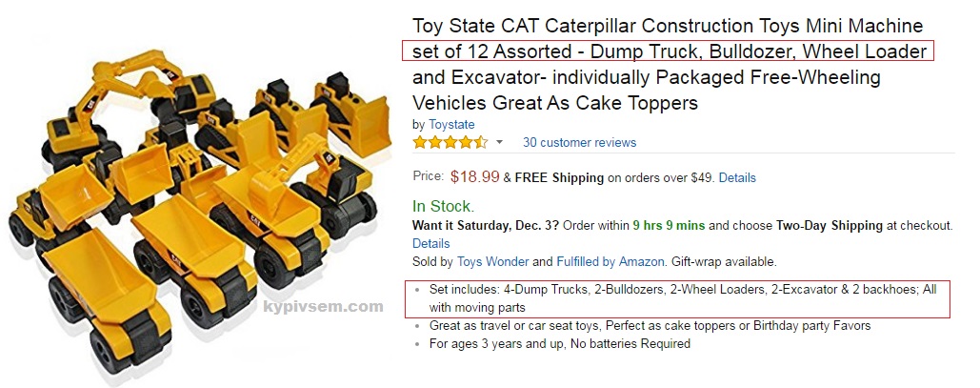
Task: Click the $18.99 price
Action: [x=474, y=176]
